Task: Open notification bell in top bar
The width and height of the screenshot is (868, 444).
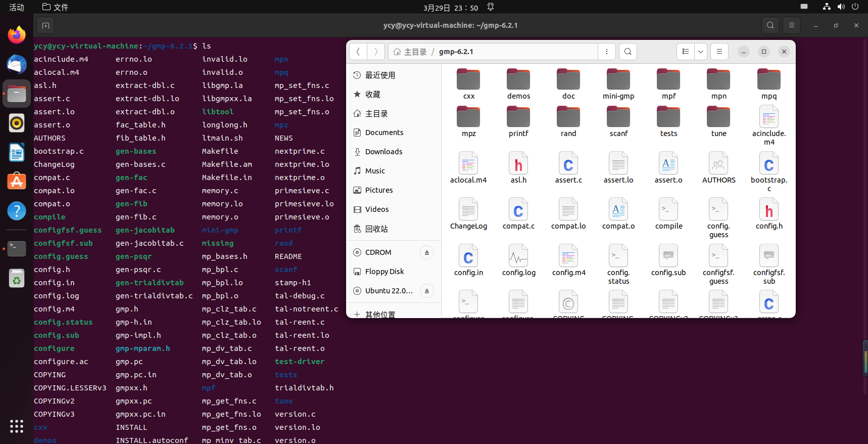Action: pyautogui.click(x=491, y=7)
